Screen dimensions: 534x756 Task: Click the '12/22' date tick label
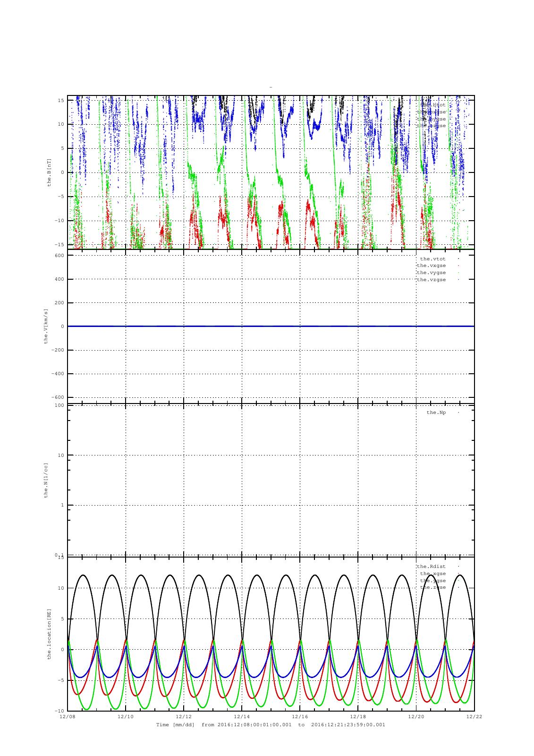point(474,717)
